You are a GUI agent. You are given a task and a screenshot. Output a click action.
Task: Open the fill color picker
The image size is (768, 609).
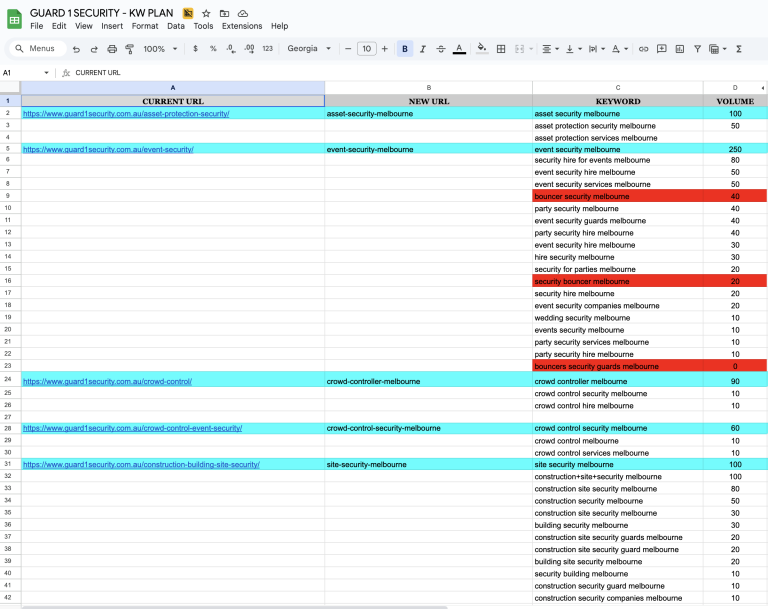pos(481,48)
